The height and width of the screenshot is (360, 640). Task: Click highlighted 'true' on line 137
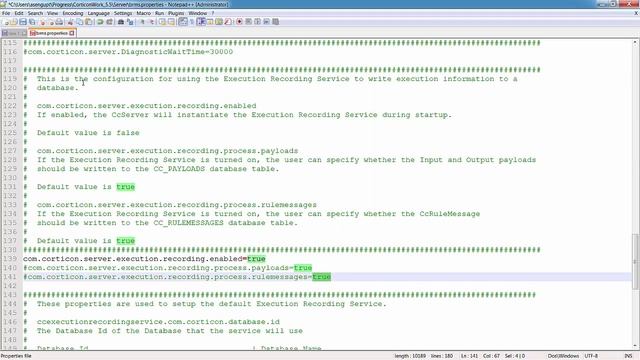126,241
